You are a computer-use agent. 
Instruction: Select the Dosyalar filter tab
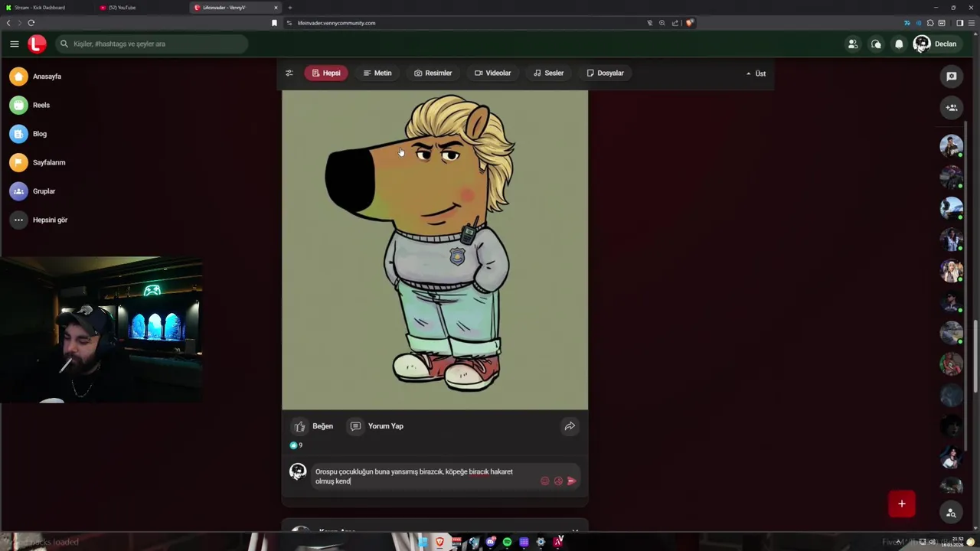pos(605,73)
